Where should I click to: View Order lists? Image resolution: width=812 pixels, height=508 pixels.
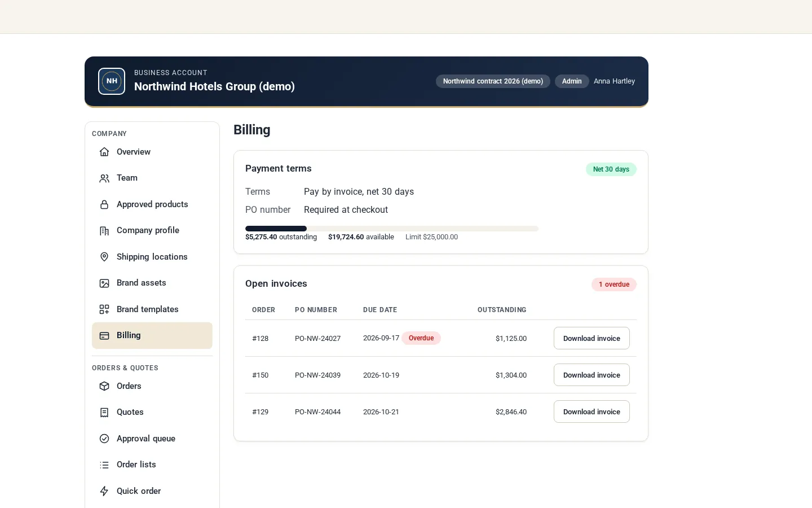pyautogui.click(x=152, y=465)
